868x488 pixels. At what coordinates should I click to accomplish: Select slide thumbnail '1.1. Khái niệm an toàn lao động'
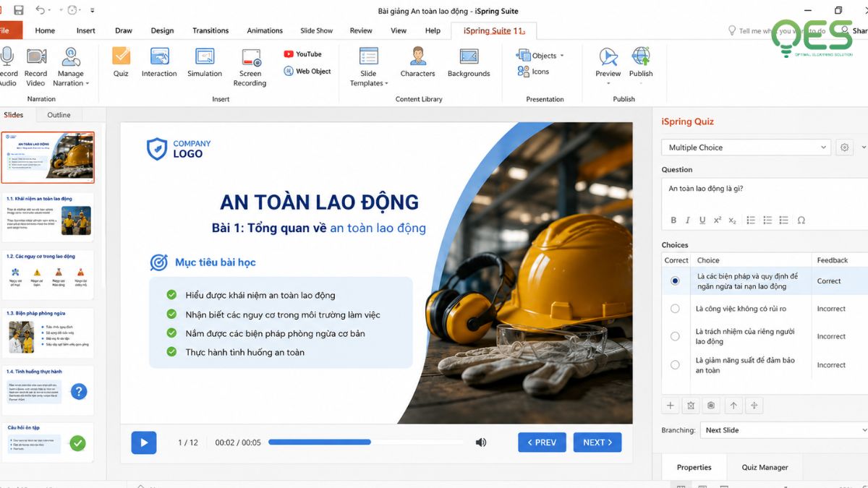pos(48,217)
